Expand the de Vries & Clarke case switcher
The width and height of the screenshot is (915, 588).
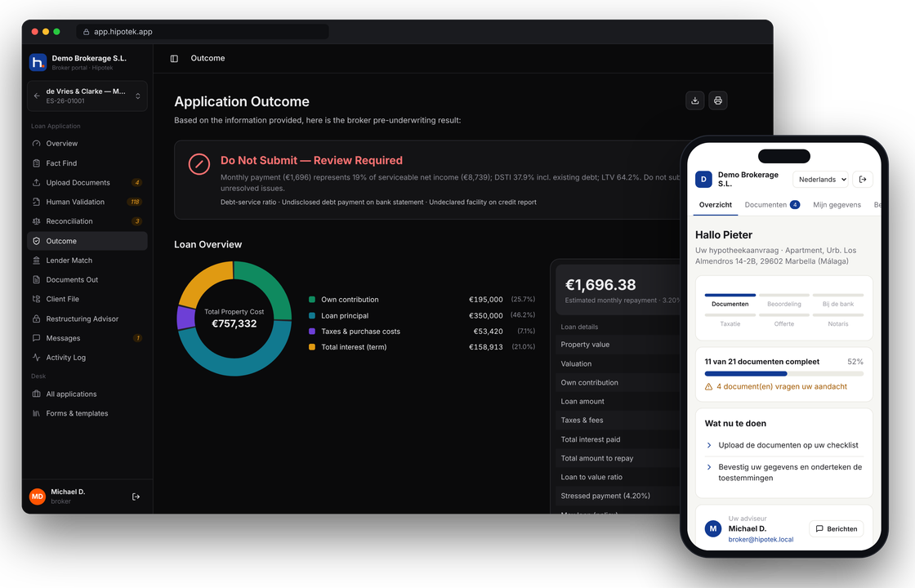point(87,96)
